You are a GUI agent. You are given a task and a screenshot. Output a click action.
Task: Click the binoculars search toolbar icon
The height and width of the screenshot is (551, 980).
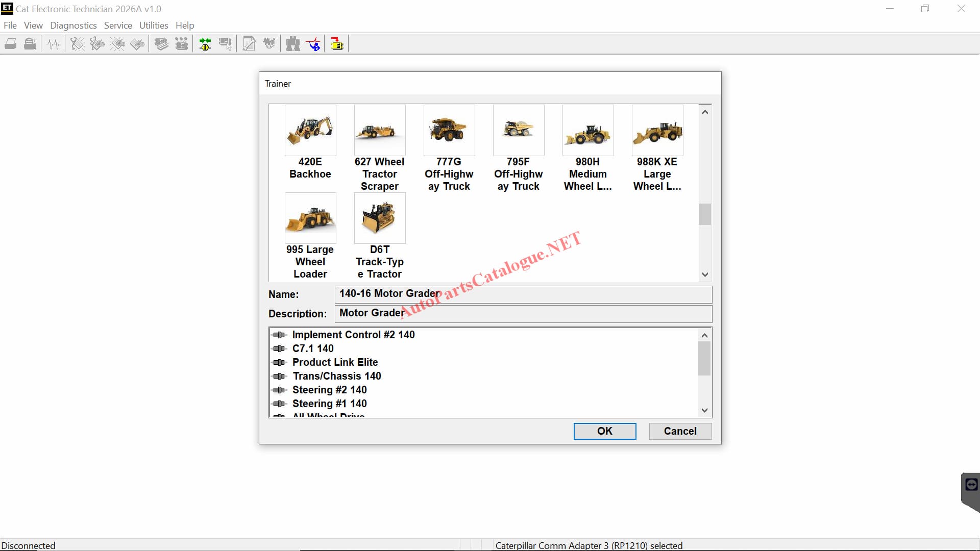[293, 44]
